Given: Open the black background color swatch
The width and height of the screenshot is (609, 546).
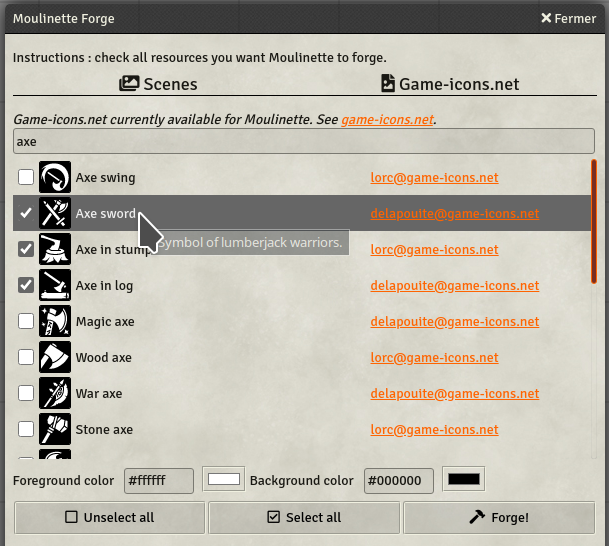Looking at the screenshot, I should point(464,479).
